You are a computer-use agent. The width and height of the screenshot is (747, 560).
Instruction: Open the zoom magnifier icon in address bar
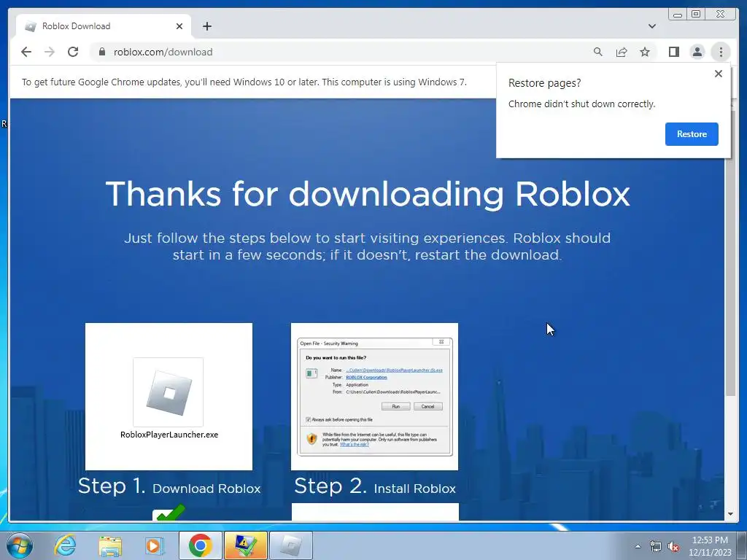[x=598, y=52]
